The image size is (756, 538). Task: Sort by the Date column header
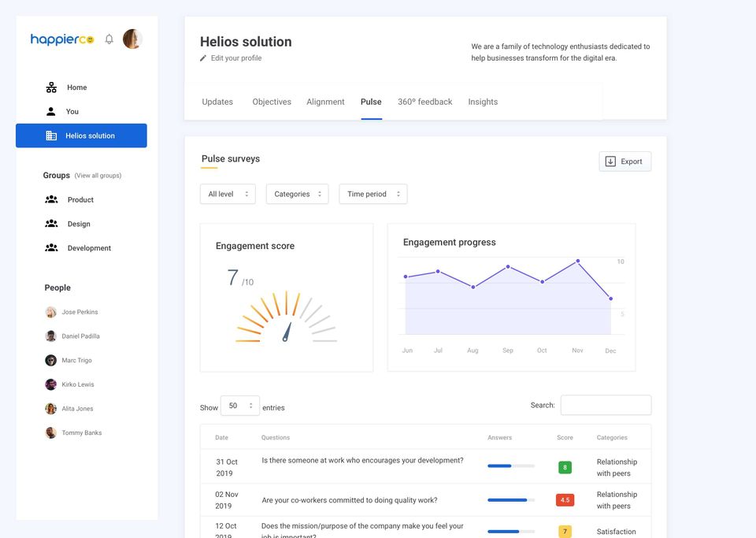[222, 437]
